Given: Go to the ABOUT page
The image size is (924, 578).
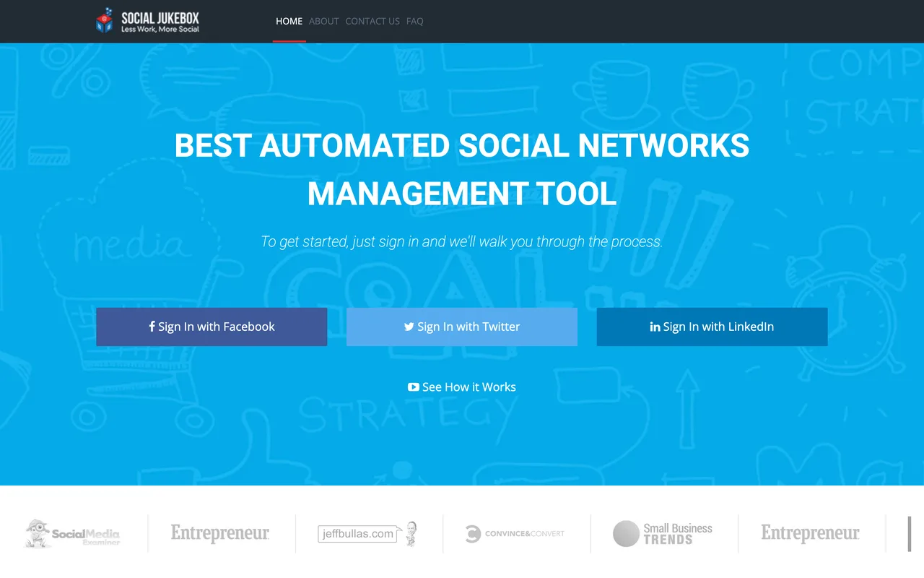Looking at the screenshot, I should pos(324,21).
